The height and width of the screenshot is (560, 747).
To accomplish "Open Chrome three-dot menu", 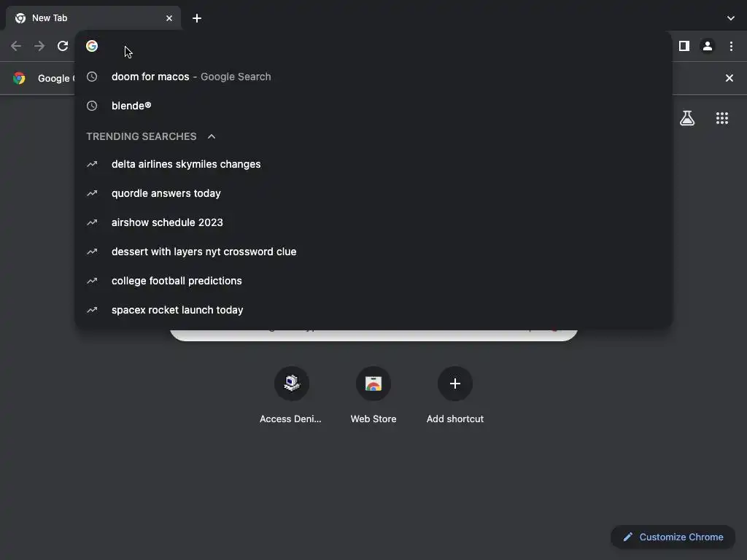I will coord(731,46).
